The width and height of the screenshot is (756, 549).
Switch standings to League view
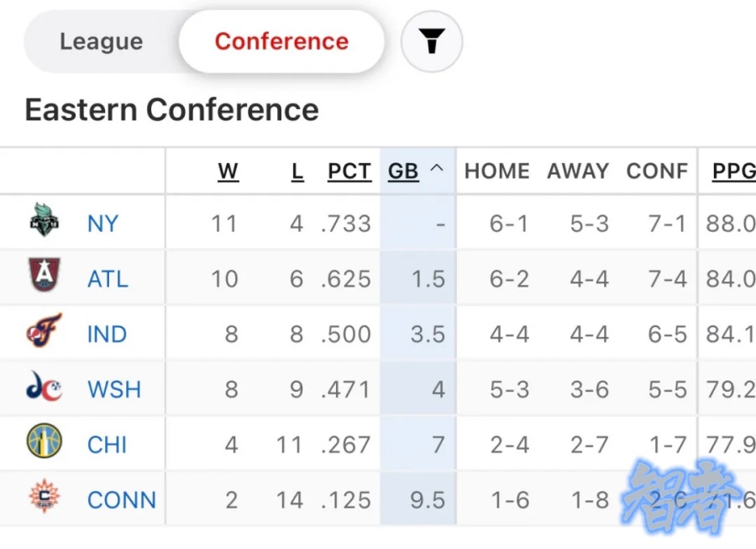click(x=101, y=40)
